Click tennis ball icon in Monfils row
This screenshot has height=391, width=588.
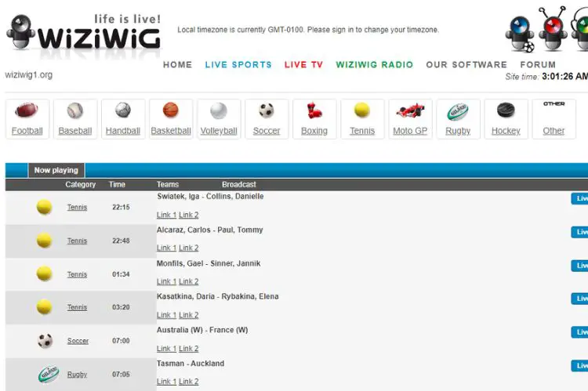click(44, 273)
